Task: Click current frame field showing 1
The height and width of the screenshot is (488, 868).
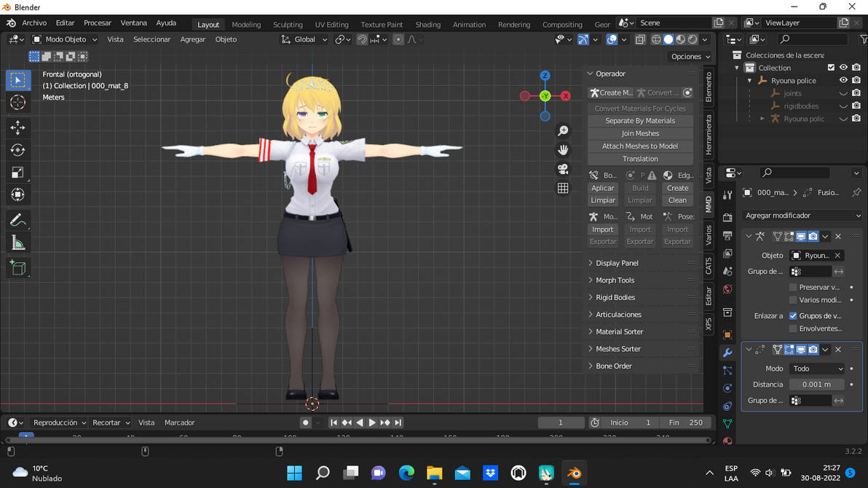Action: tap(561, 422)
